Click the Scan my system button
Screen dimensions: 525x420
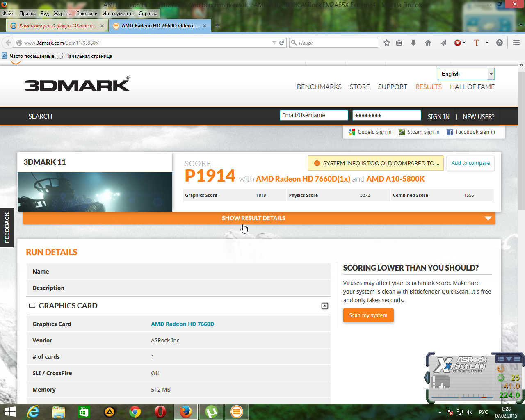(x=368, y=315)
